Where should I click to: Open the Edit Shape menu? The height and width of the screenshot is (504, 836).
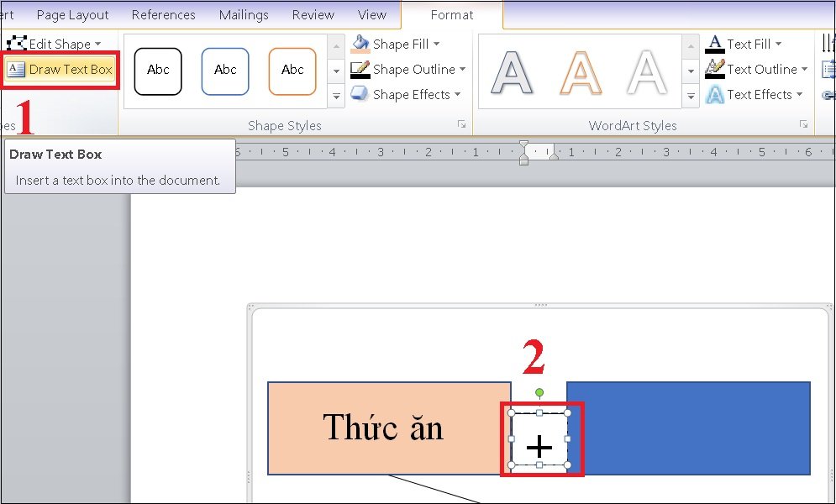[54, 44]
